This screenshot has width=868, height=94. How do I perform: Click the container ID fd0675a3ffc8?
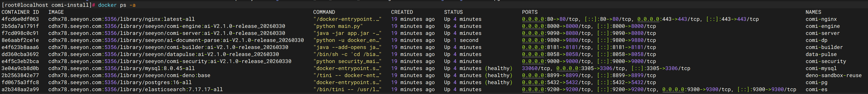[20, 83]
